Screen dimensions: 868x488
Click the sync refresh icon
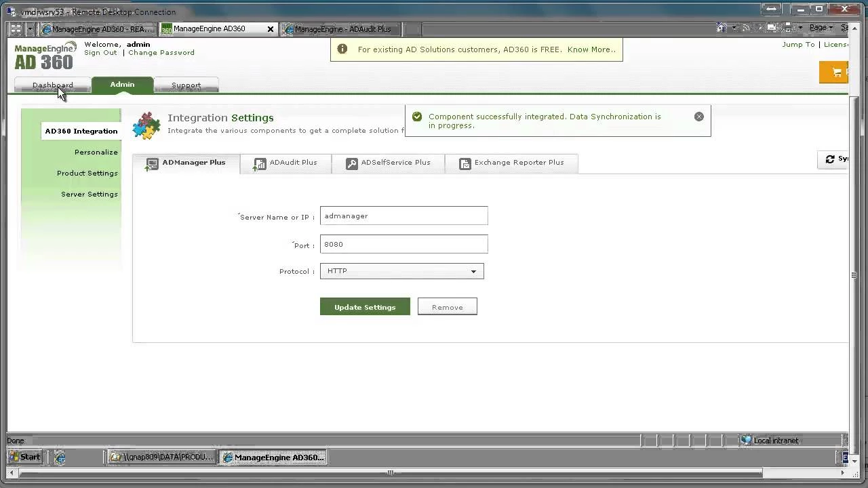[x=829, y=159]
